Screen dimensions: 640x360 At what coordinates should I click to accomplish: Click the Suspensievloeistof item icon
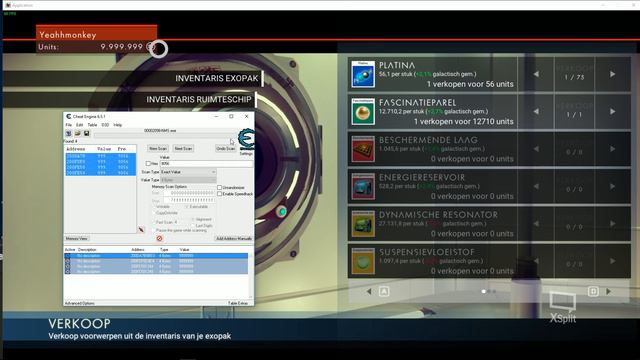point(363,261)
